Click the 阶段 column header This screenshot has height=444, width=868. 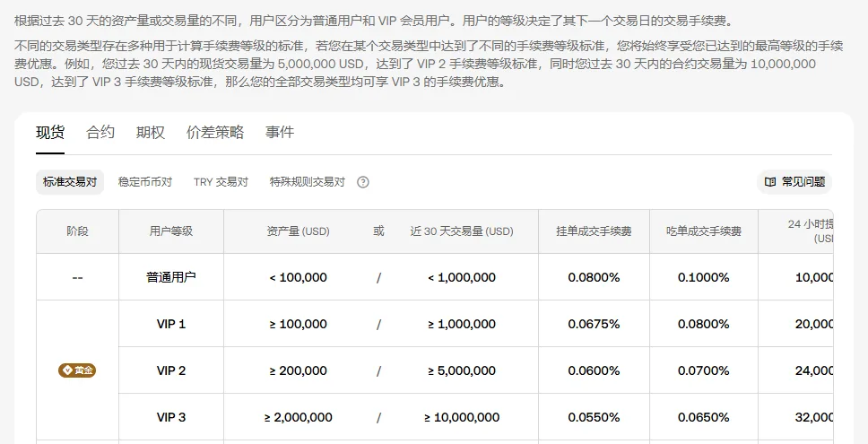click(77, 231)
